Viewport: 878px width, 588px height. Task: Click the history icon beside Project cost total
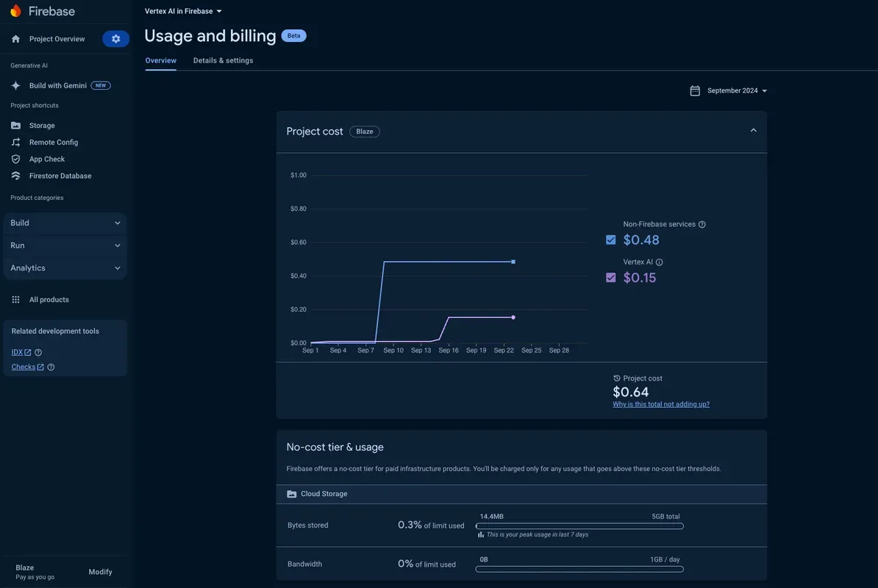[x=616, y=379]
